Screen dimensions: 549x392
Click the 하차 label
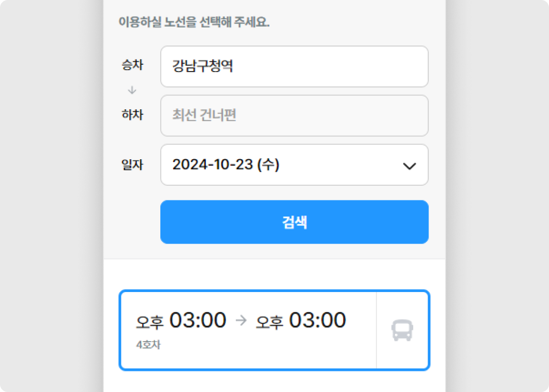132,115
